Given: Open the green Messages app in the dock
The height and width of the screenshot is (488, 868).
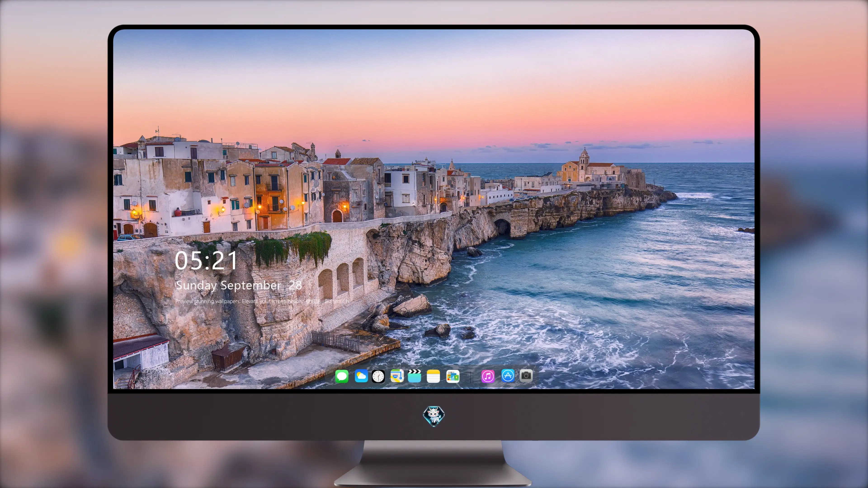Looking at the screenshot, I should coord(342,376).
